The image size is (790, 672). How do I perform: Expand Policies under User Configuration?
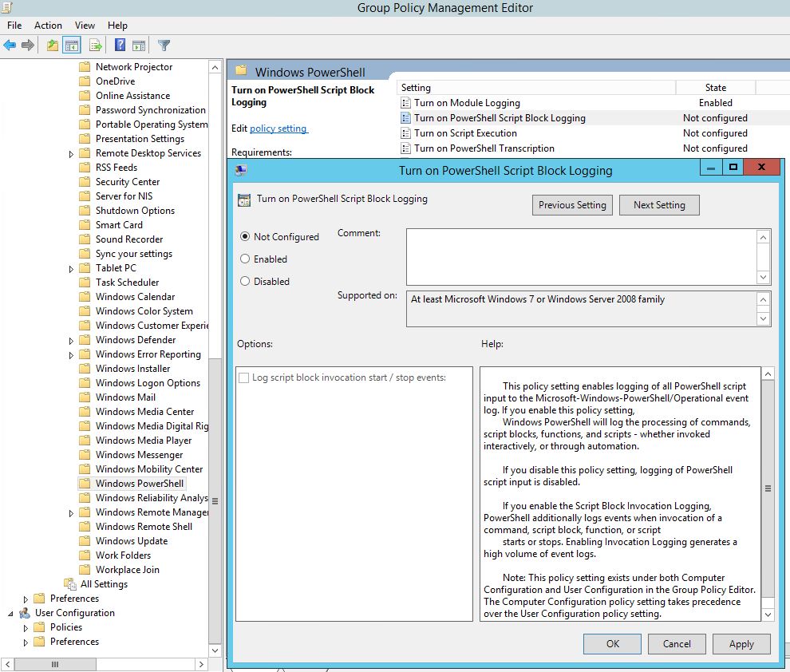click(x=26, y=627)
